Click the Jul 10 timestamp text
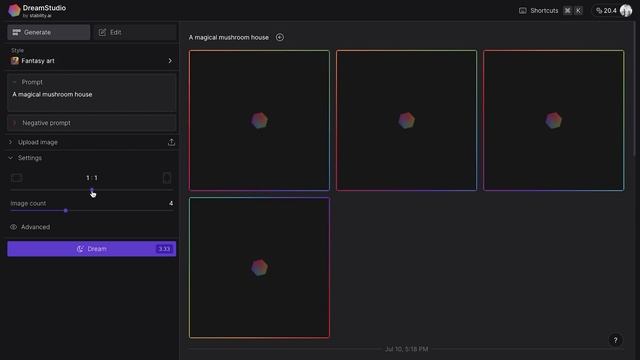 point(407,349)
